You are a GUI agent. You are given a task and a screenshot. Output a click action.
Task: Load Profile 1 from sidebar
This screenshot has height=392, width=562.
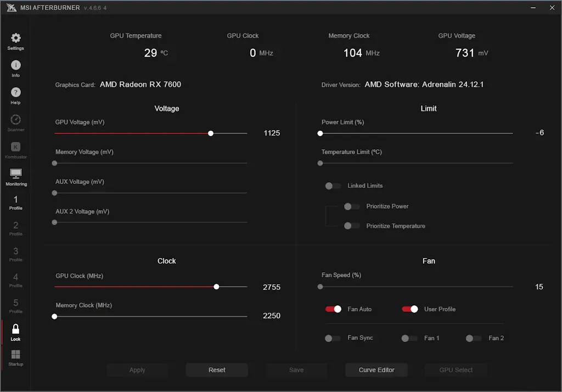pos(16,202)
